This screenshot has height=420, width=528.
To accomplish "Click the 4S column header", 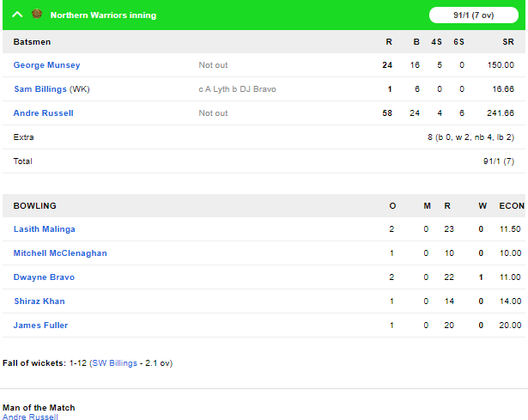I will (436, 42).
